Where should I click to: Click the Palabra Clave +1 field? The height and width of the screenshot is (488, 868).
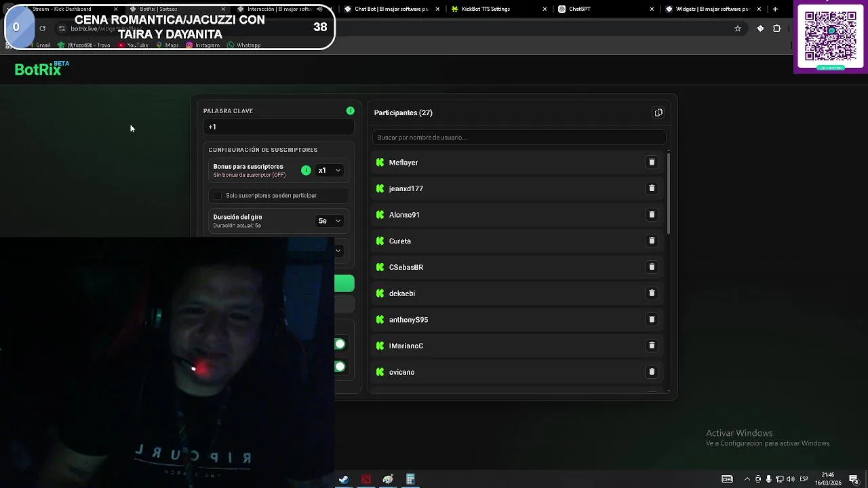[278, 127]
